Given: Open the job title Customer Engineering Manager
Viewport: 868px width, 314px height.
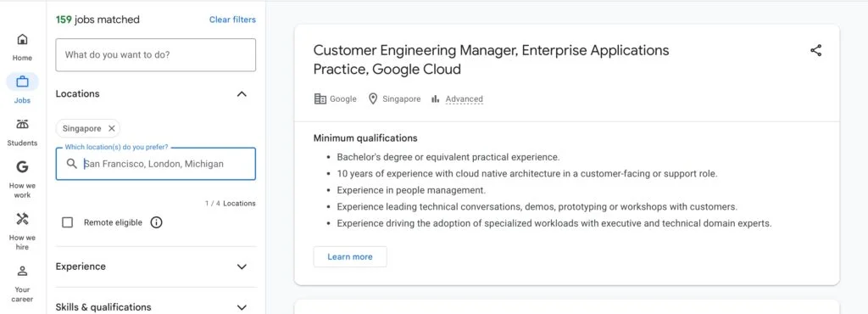Looking at the screenshot, I should click(x=491, y=59).
